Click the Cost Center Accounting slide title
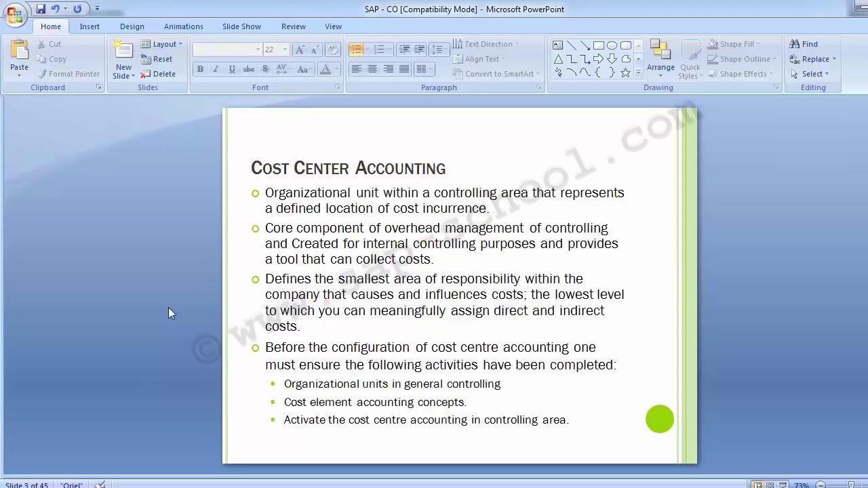This screenshot has height=488, width=868. [349, 168]
